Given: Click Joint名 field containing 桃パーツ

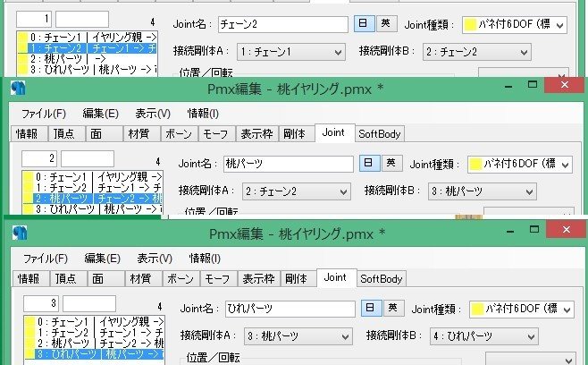Looking at the screenshot, I should [x=289, y=164].
